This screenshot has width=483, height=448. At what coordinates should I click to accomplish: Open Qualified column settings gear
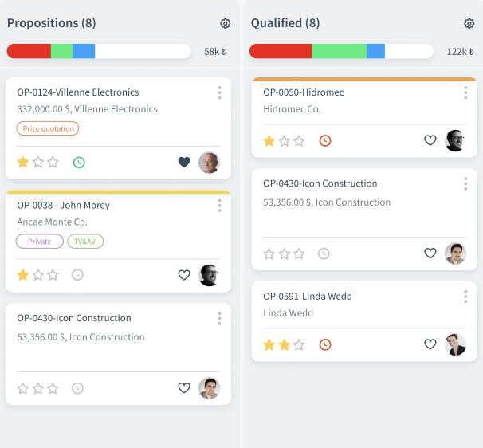[x=469, y=24]
